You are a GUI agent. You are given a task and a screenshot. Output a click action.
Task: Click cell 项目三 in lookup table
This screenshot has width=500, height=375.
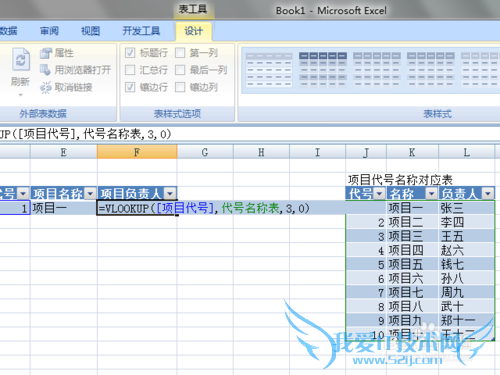(412, 236)
